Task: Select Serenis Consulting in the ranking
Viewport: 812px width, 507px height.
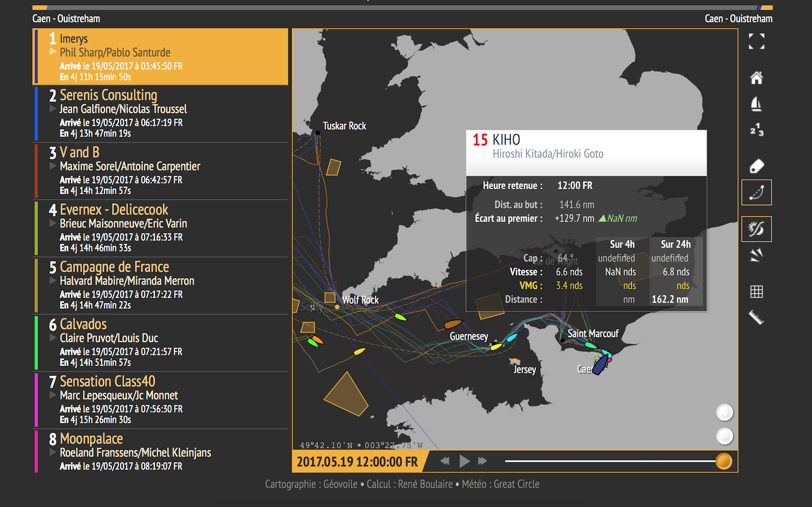Action: coord(160,114)
